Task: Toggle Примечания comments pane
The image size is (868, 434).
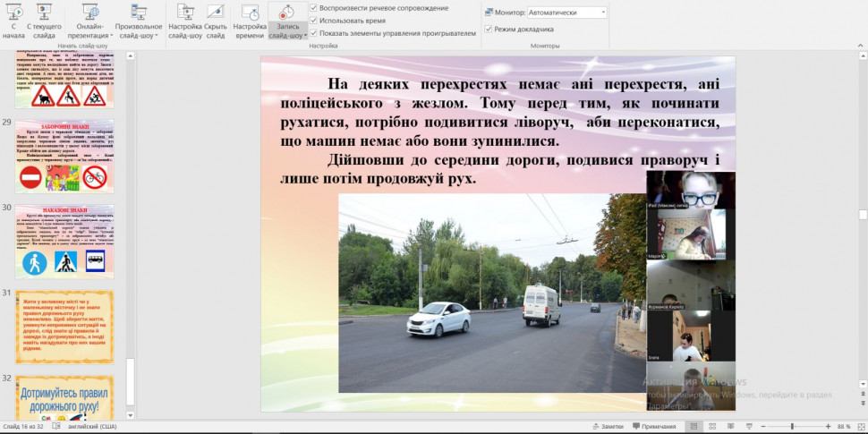Action: 654,426
